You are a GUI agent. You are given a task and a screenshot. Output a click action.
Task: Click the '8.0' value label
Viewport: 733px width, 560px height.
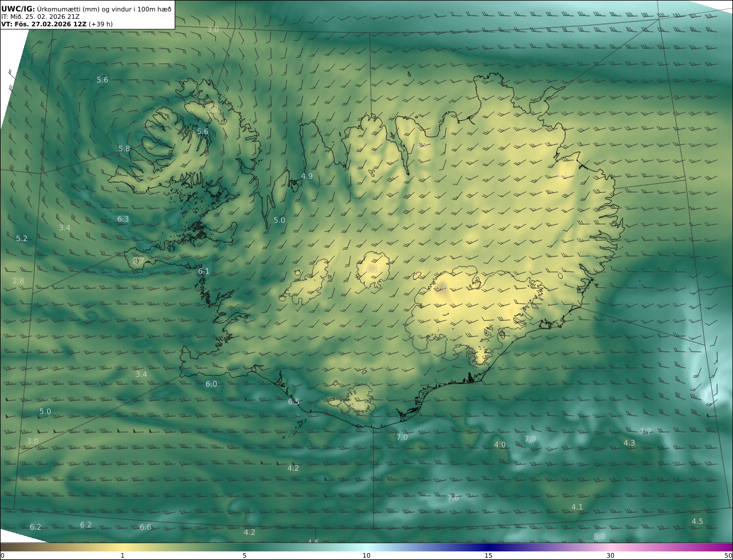click(x=600, y=536)
